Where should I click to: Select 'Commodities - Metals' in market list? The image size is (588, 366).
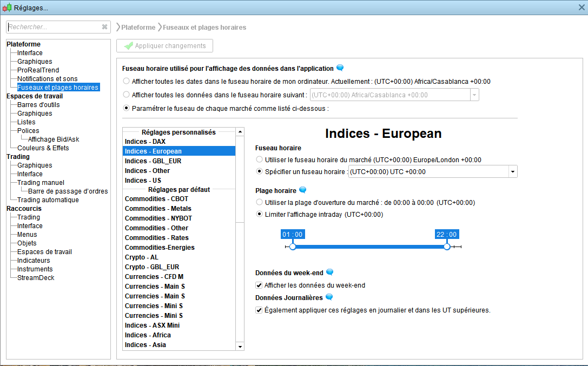pyautogui.click(x=179, y=209)
